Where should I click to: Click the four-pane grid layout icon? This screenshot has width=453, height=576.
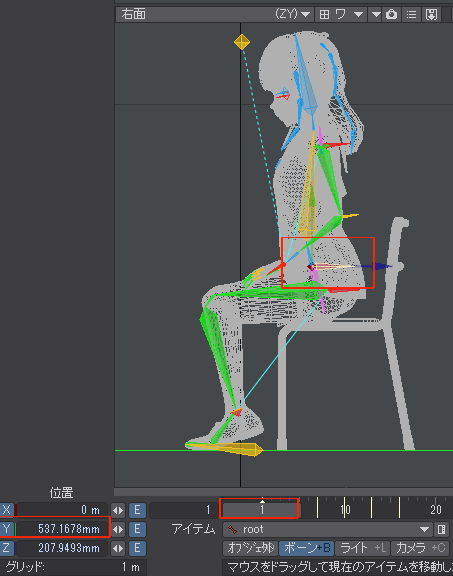click(x=324, y=15)
